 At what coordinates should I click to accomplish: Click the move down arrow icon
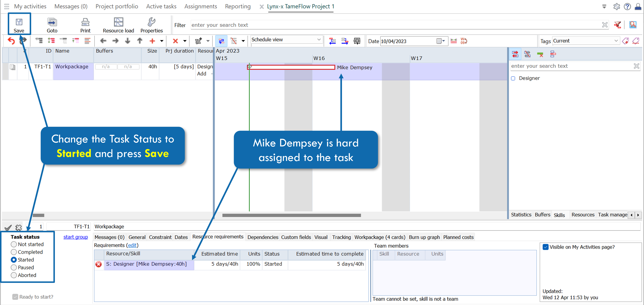tap(127, 41)
